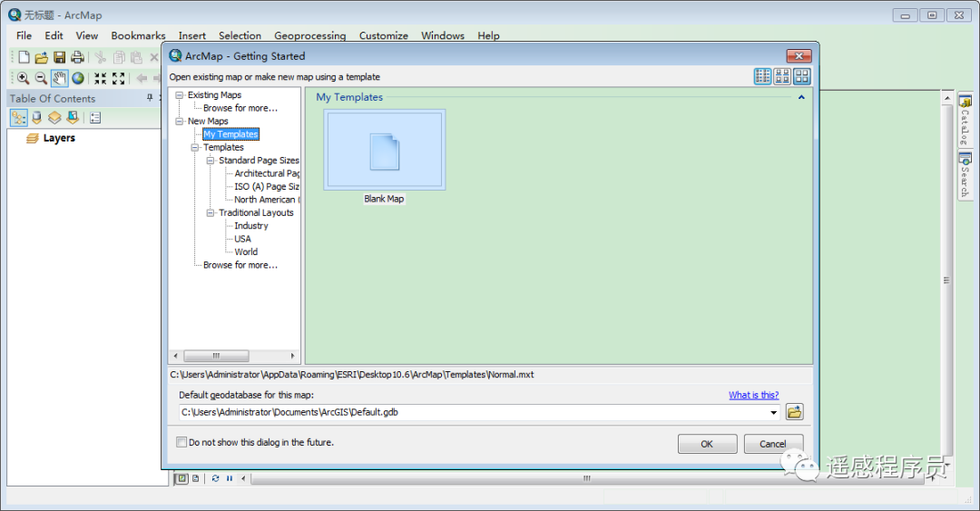The width and height of the screenshot is (980, 511).
Task: Pause map drawing
Action: point(230,478)
